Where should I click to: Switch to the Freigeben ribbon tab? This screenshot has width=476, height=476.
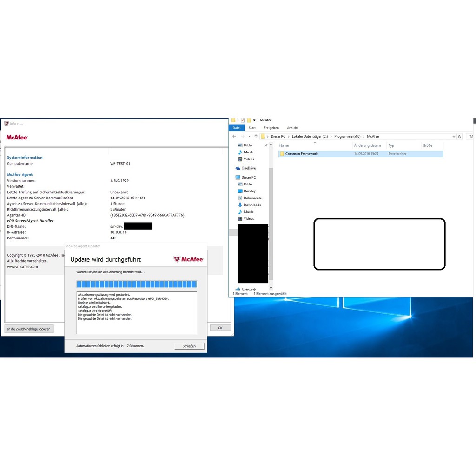click(271, 128)
